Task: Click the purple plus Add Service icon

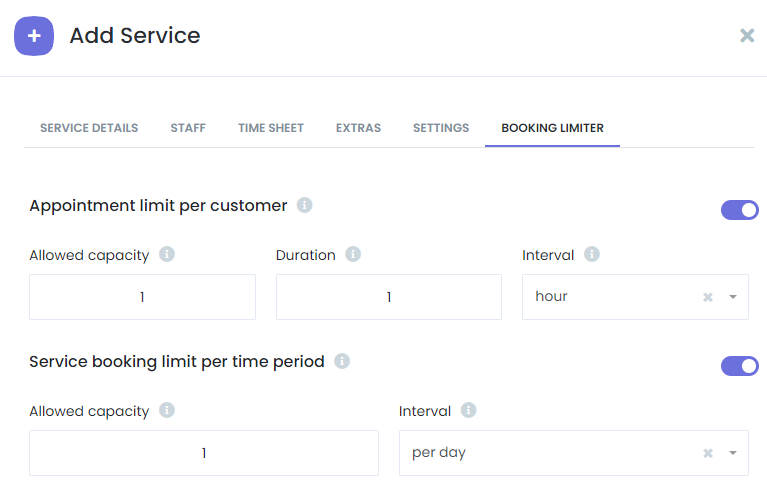Action: (34, 36)
